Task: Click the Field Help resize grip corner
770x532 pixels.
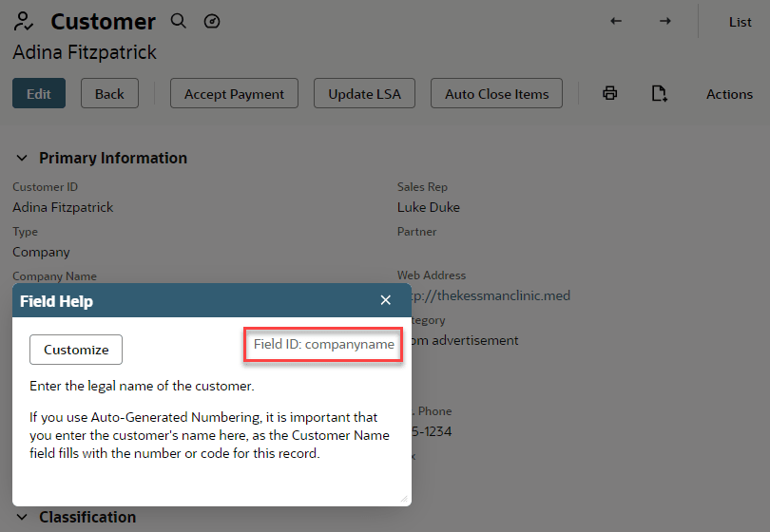Action: tap(404, 499)
